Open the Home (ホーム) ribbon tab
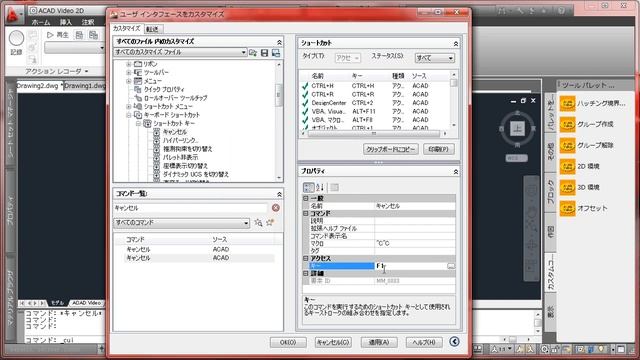The image size is (640, 360). (x=41, y=22)
